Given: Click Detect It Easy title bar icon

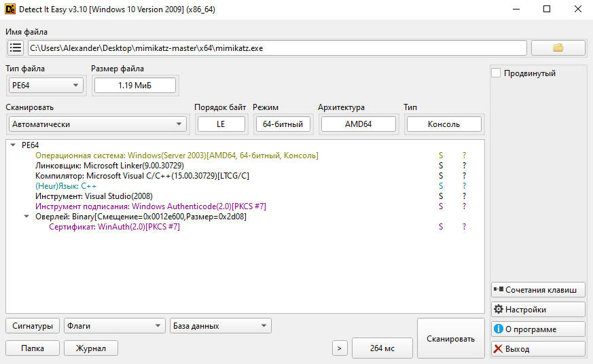Looking at the screenshot, I should coord(10,9).
